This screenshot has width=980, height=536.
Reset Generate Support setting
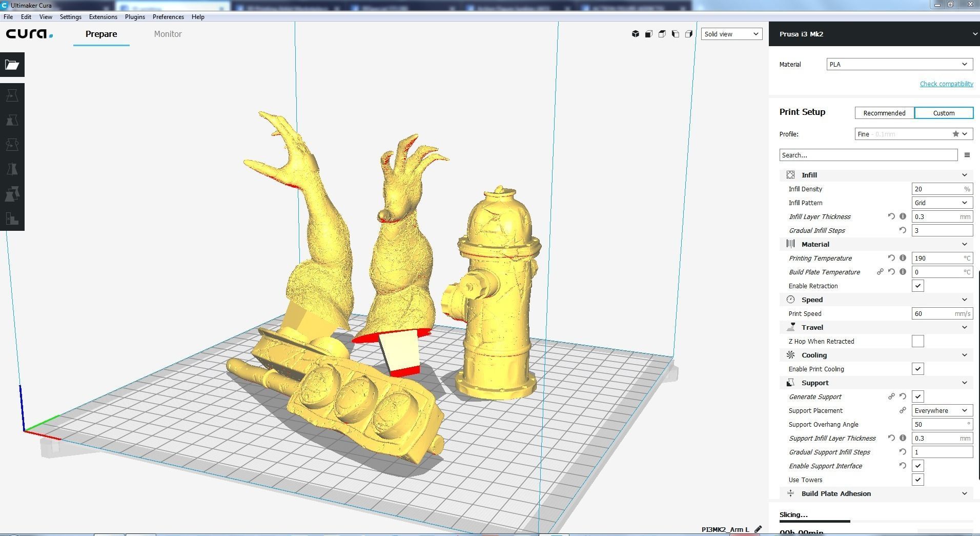pos(903,396)
